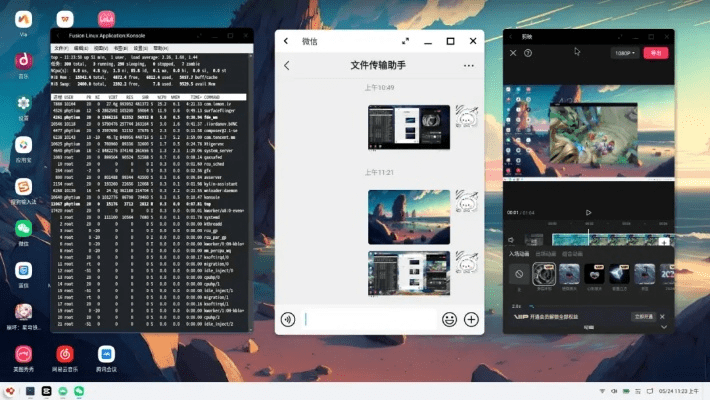Click the help question mark icon in editor
Viewport: 710px width, 400px height.
(527, 52)
